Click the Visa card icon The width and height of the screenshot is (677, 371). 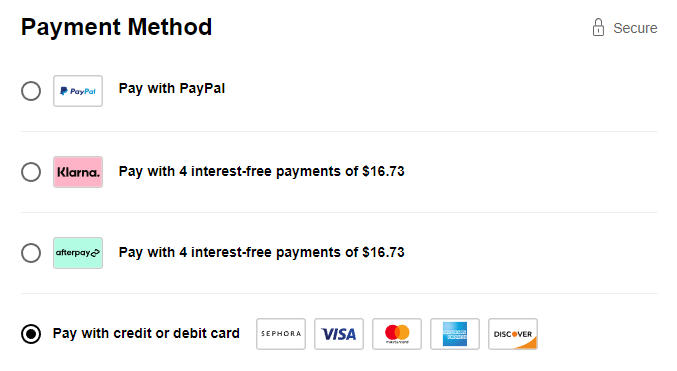coord(339,334)
